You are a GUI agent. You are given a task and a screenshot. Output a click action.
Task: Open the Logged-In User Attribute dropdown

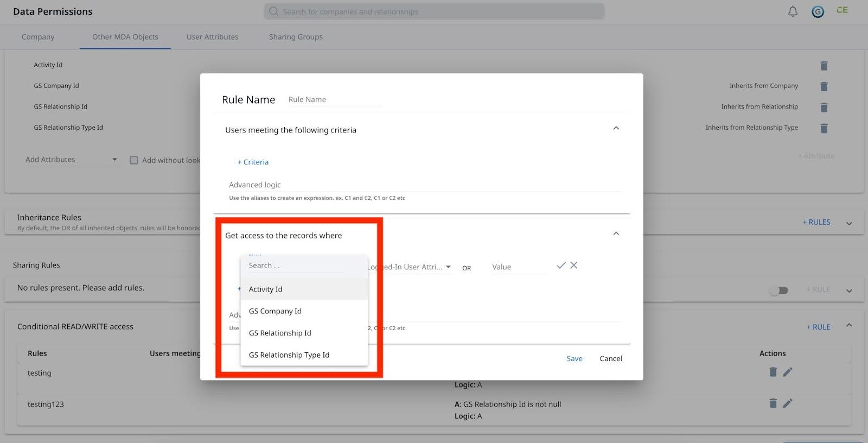tap(410, 267)
